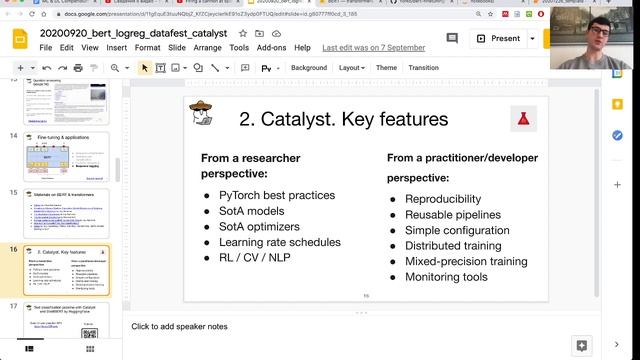Open Background settings
Viewport: 640px width, 360px height.
(x=309, y=68)
